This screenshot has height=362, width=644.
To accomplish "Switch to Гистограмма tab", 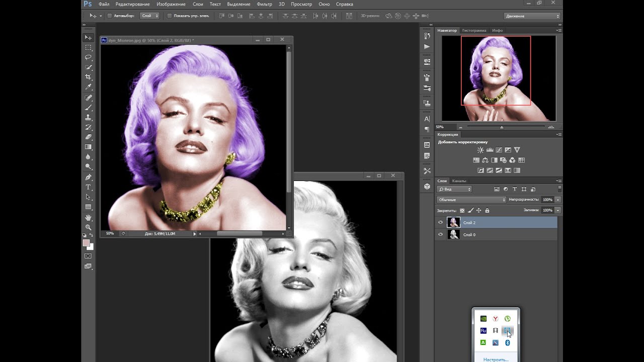I will click(474, 30).
